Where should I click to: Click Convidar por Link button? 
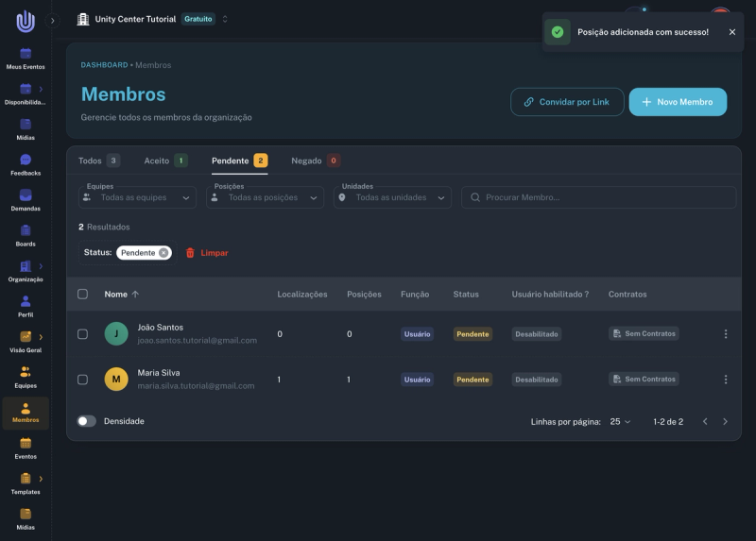click(x=567, y=102)
